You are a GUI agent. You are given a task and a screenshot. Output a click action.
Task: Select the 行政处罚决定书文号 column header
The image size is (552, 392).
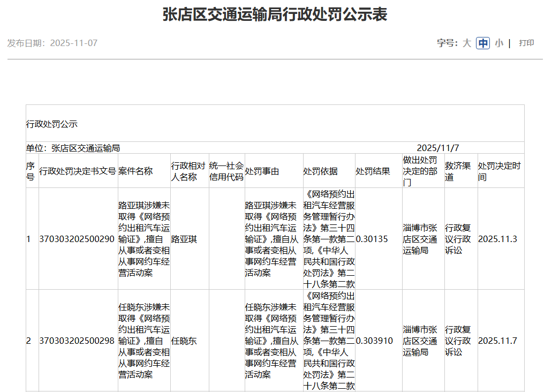[78, 171]
